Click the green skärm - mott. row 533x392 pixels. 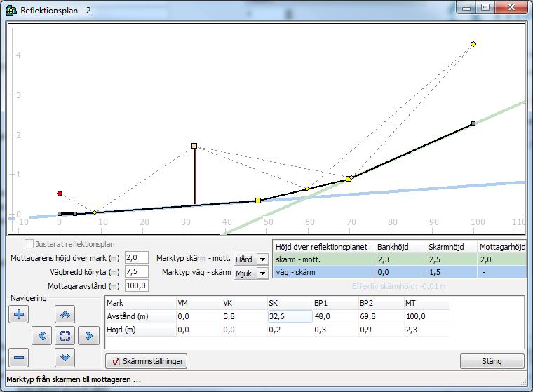(x=400, y=259)
